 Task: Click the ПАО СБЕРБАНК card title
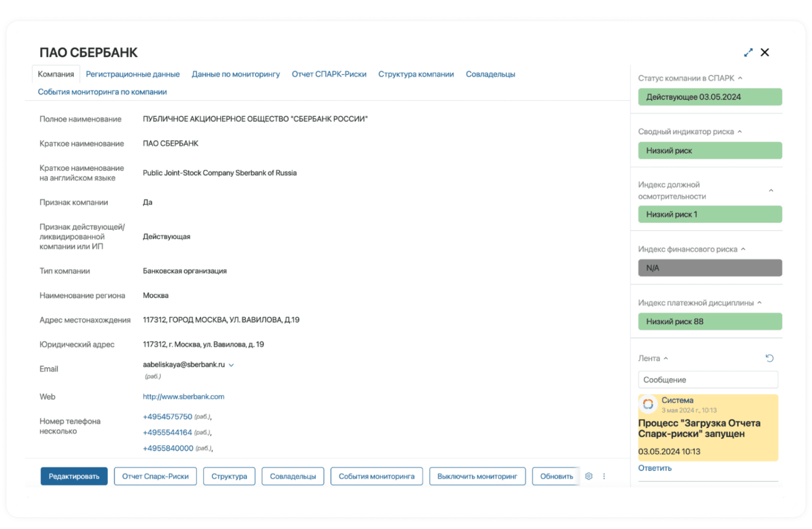coord(89,53)
